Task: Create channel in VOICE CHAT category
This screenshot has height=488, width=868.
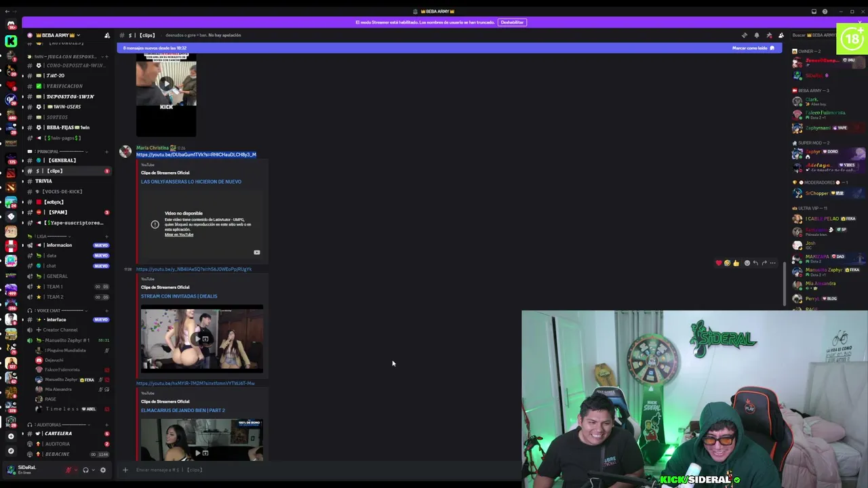Action: [106, 310]
